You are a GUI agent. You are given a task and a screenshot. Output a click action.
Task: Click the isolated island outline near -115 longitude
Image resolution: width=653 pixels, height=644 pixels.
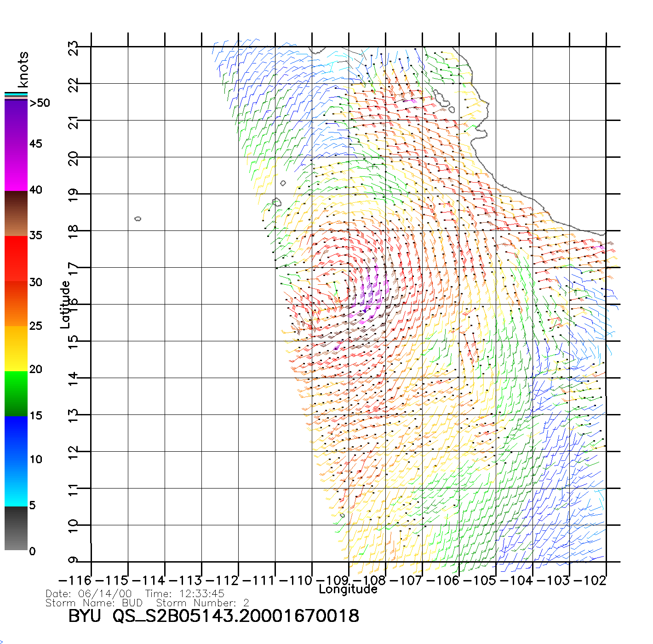(x=137, y=218)
